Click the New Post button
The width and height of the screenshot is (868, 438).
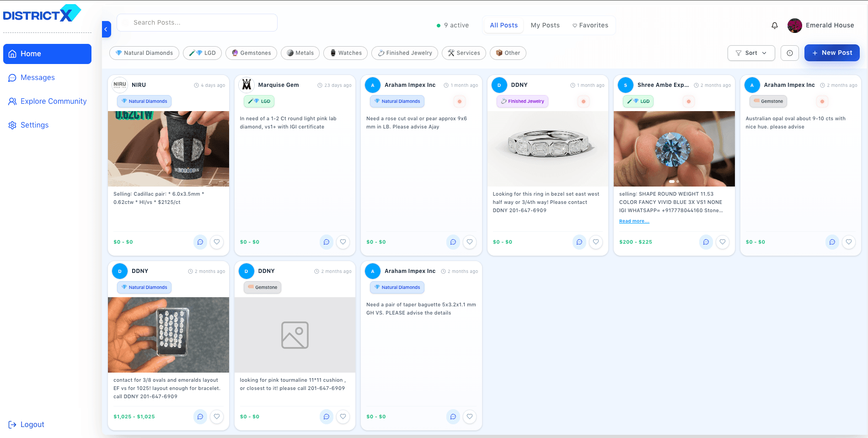[x=831, y=53]
